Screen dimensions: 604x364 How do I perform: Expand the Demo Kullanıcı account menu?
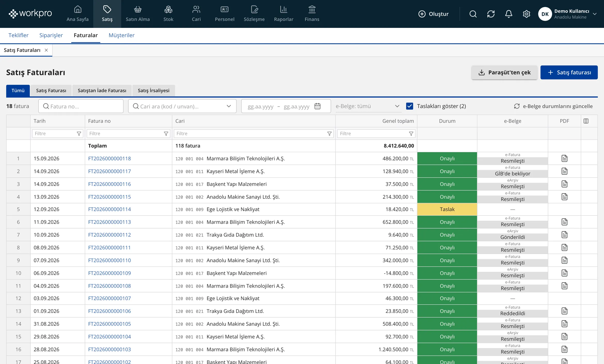coord(568,14)
